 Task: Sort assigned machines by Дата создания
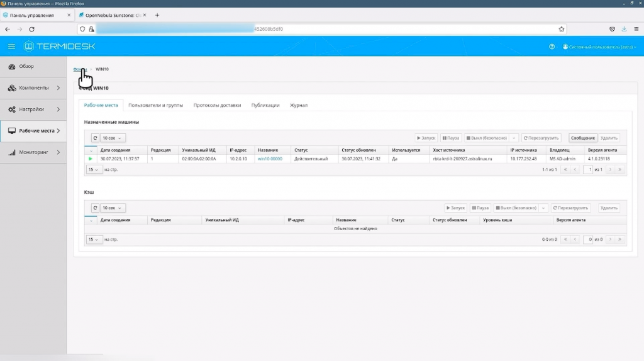116,150
